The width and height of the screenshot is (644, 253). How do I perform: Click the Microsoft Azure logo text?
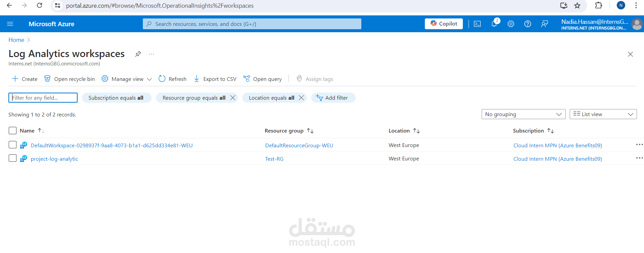51,24
